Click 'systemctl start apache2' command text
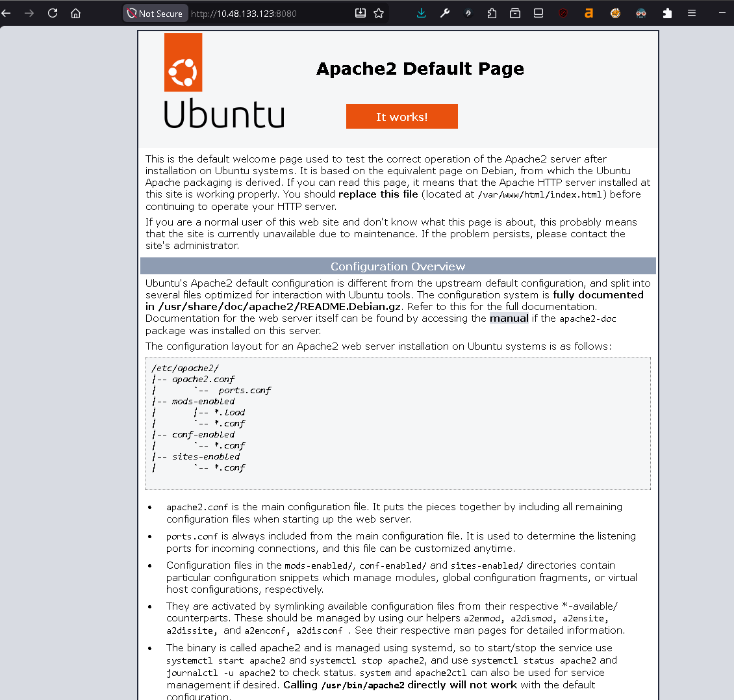 [x=226, y=660]
